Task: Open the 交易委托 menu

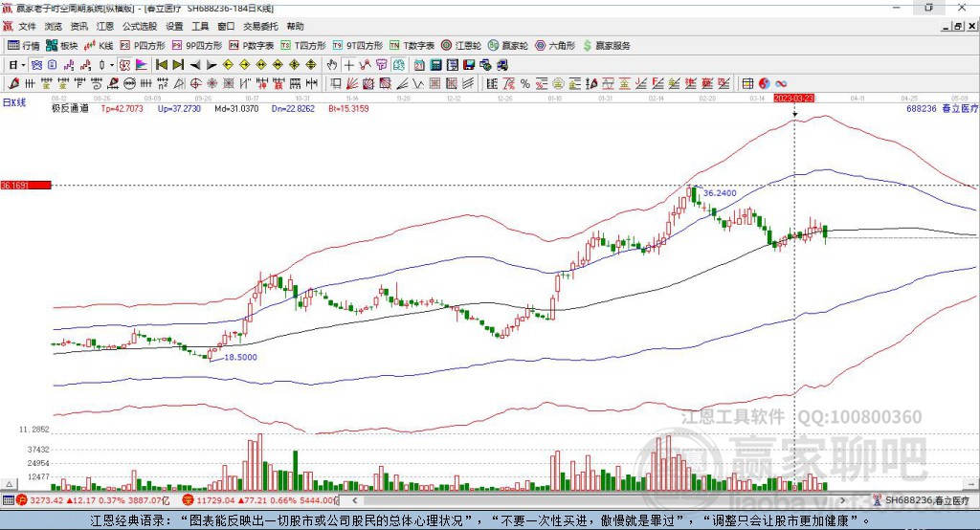Action: coord(260,26)
